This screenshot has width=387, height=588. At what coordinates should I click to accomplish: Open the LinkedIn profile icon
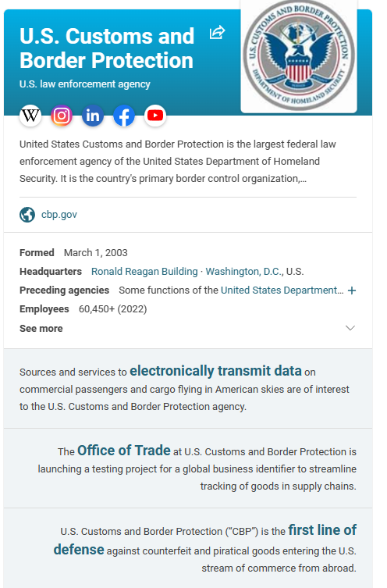point(93,116)
